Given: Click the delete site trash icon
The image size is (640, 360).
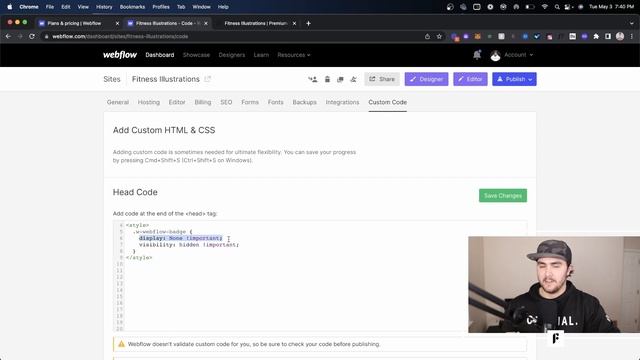Looking at the screenshot, I should click(327, 79).
